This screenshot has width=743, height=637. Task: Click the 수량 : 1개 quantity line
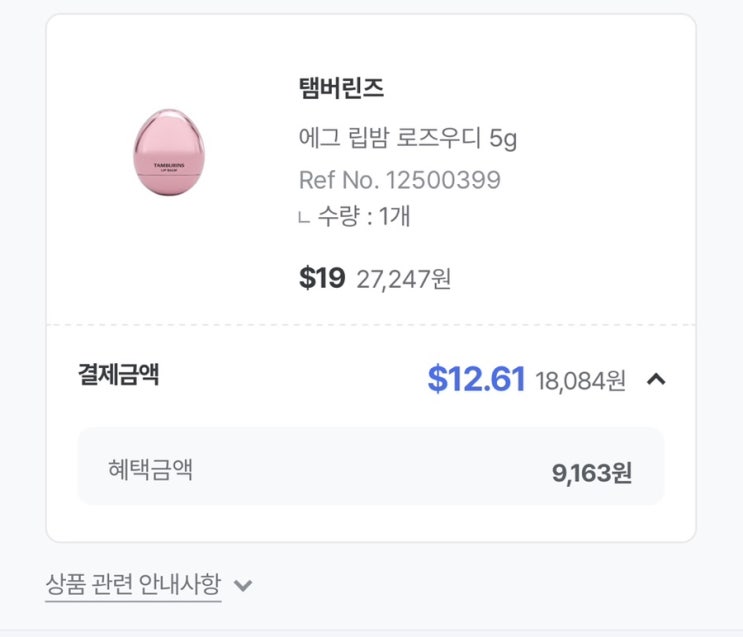364,216
